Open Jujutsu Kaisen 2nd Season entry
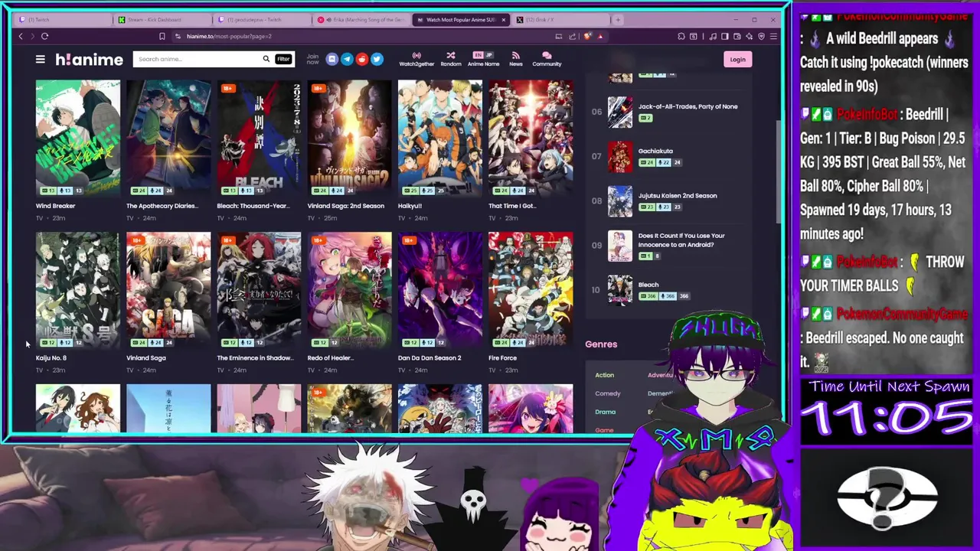The height and width of the screenshot is (551, 980). [x=678, y=195]
